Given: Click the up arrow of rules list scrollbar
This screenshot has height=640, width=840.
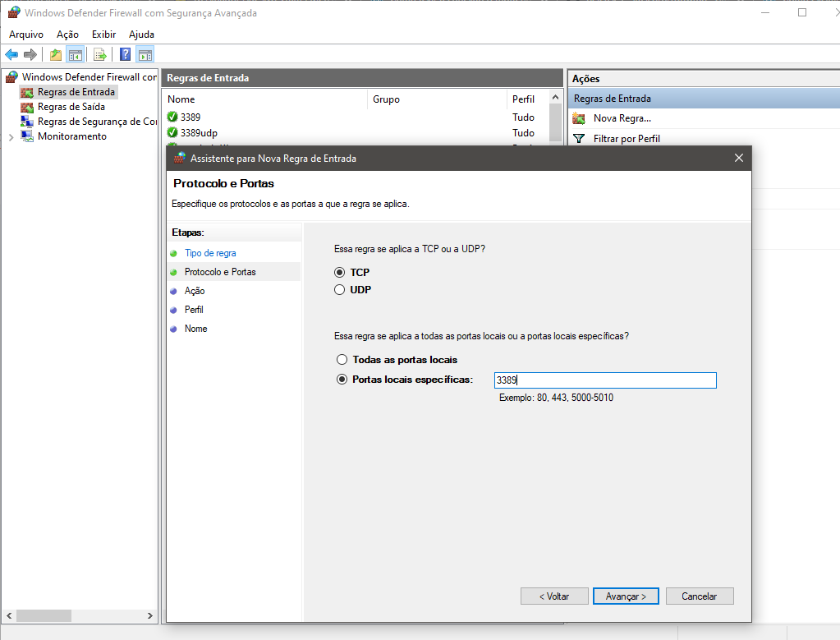Looking at the screenshot, I should (556, 98).
